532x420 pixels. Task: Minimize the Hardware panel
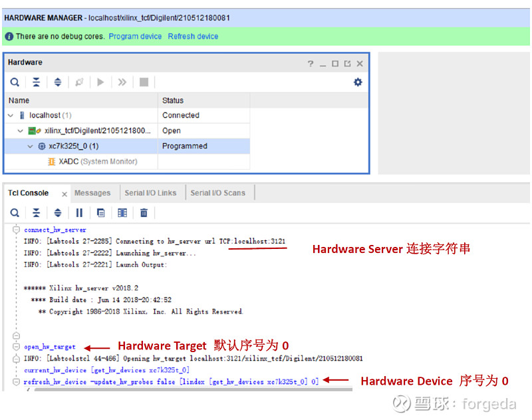(323, 64)
